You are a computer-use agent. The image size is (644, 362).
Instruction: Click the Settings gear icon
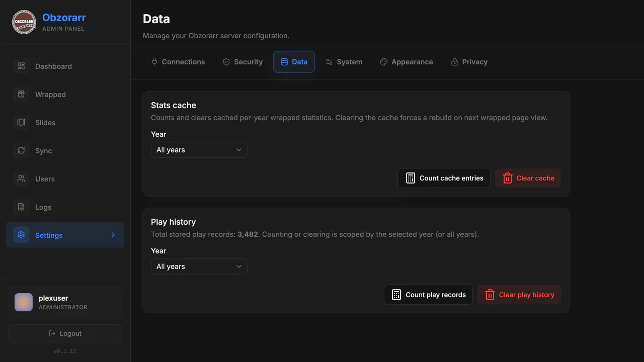click(x=21, y=235)
